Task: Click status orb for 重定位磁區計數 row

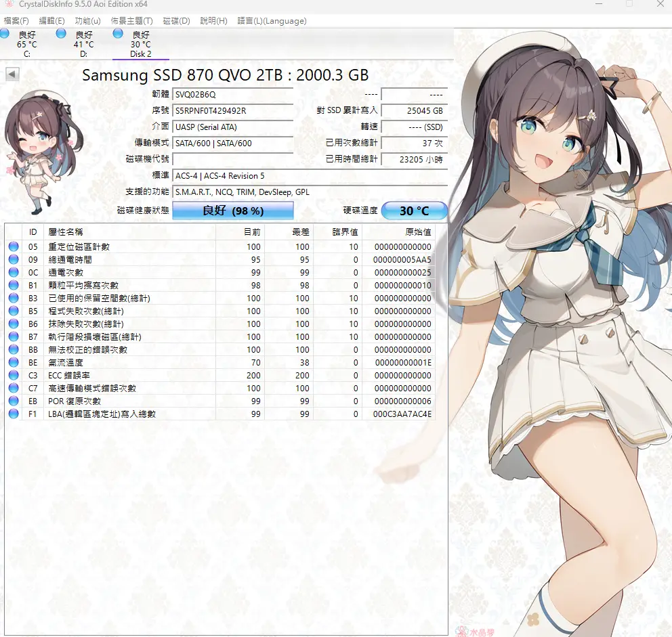Action: pos(14,247)
